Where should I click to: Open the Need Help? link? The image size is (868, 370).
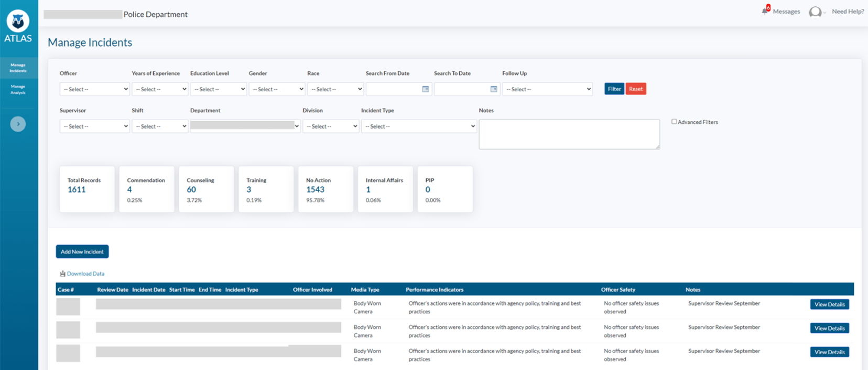(848, 12)
